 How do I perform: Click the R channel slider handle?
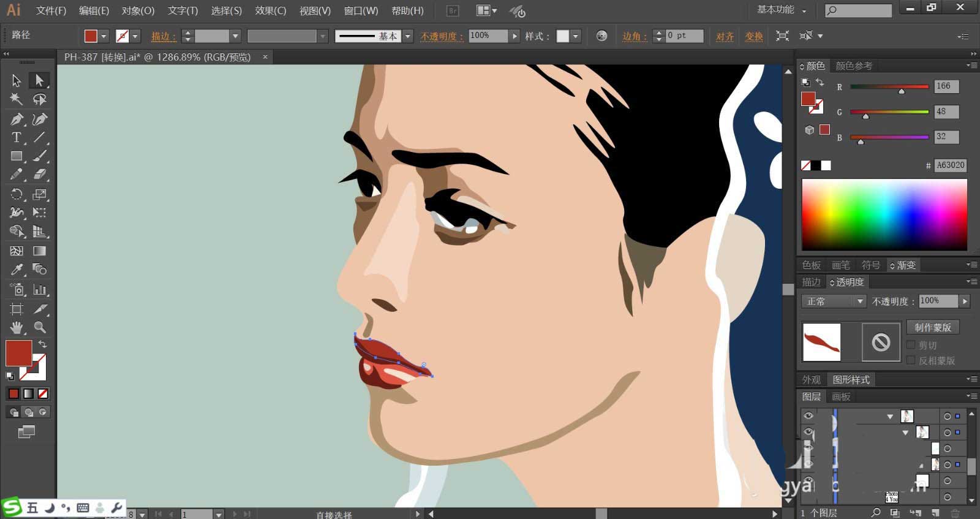pos(901,91)
